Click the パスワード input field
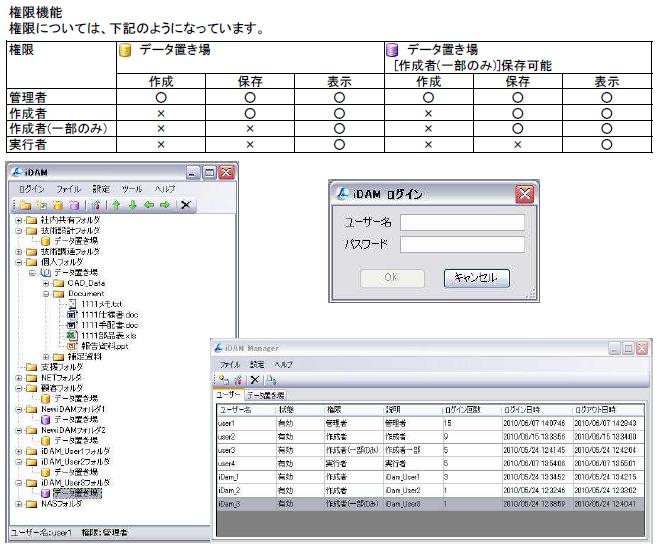 (x=462, y=244)
